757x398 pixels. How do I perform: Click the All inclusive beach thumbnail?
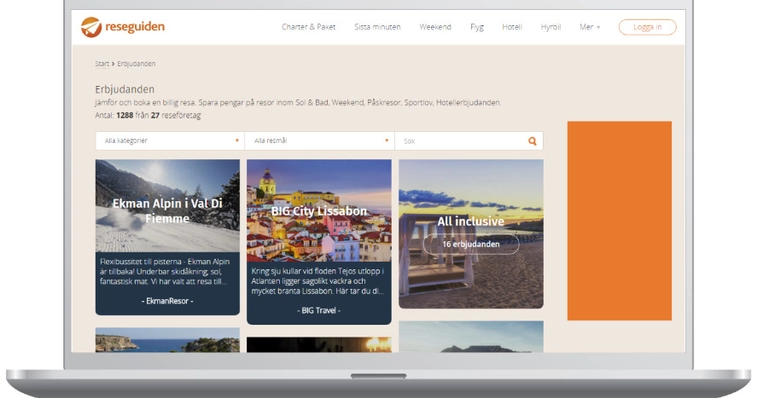471,234
